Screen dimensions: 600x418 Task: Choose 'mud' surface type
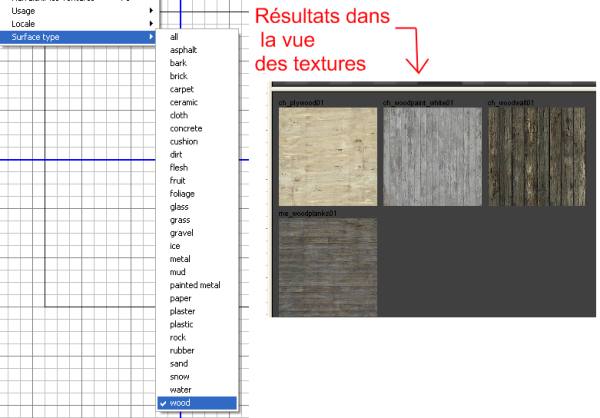tap(197, 272)
